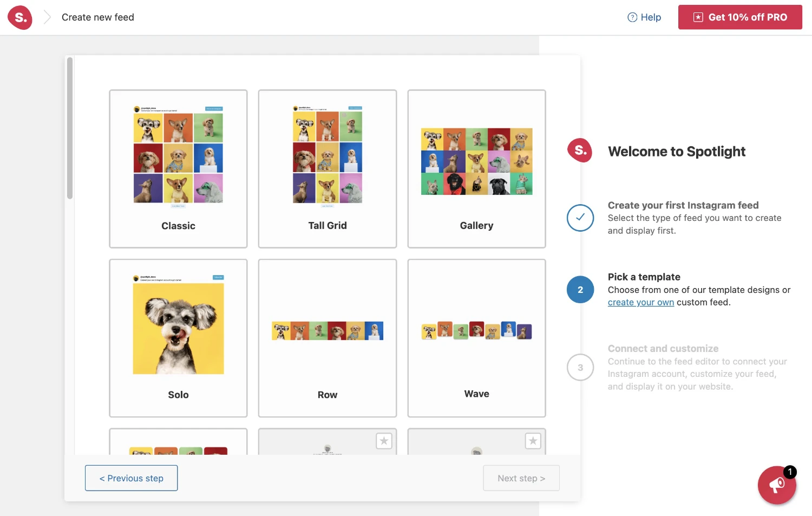Click the star icon on the PRO button
The height and width of the screenshot is (516, 812).
pos(698,17)
